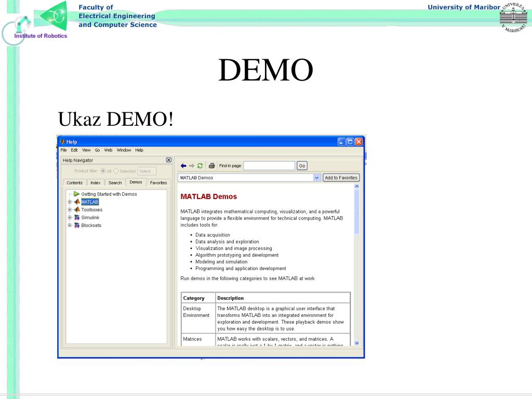532x399 pixels.
Task: Click the scroll down arrow of the help page
Action: pyautogui.click(x=356, y=343)
